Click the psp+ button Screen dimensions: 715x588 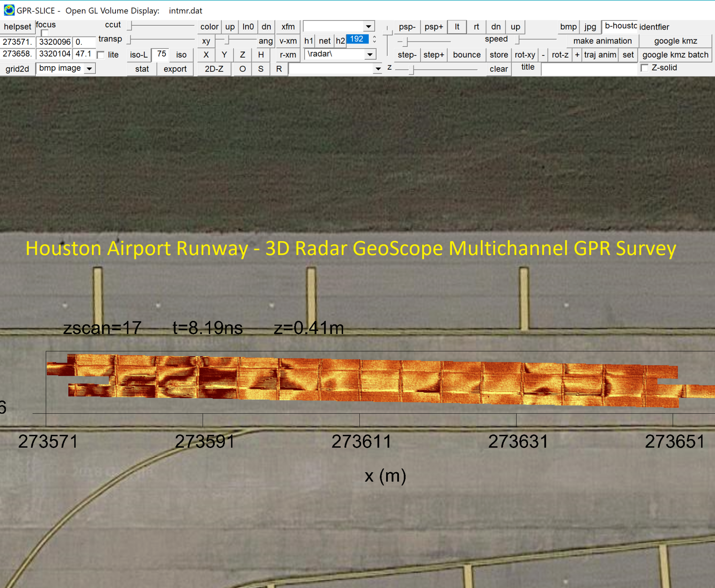pos(434,27)
